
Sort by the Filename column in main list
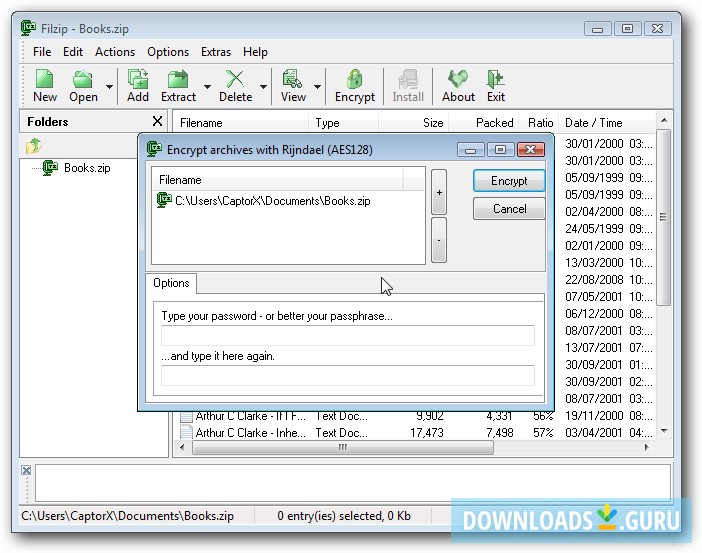click(x=240, y=123)
